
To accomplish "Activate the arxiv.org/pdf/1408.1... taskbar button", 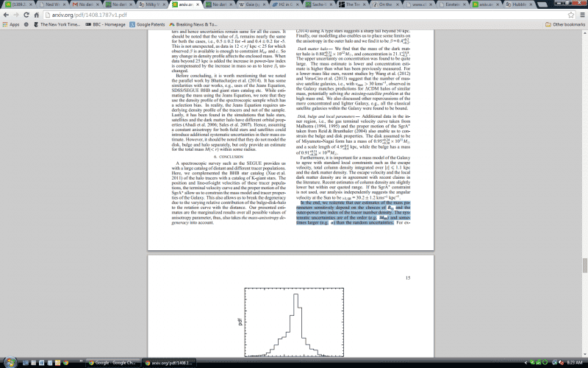I will point(169,363).
